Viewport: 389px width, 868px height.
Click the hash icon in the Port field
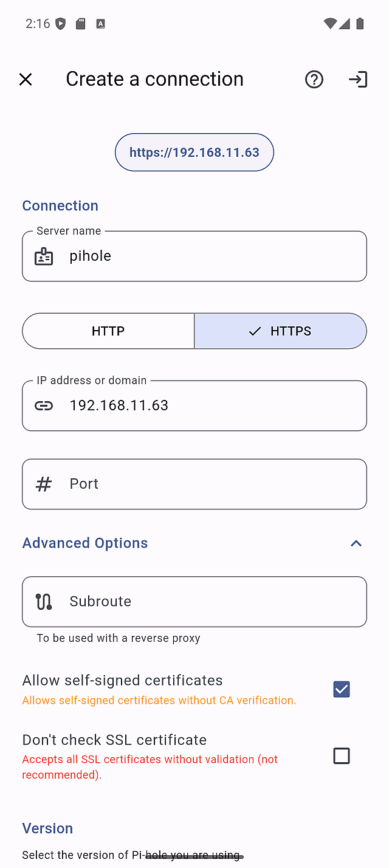pyautogui.click(x=43, y=484)
